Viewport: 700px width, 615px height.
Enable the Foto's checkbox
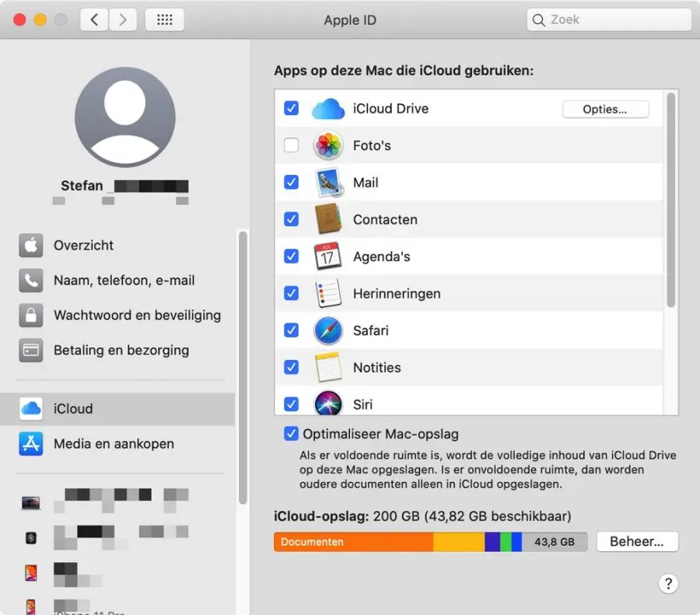pyautogui.click(x=291, y=145)
